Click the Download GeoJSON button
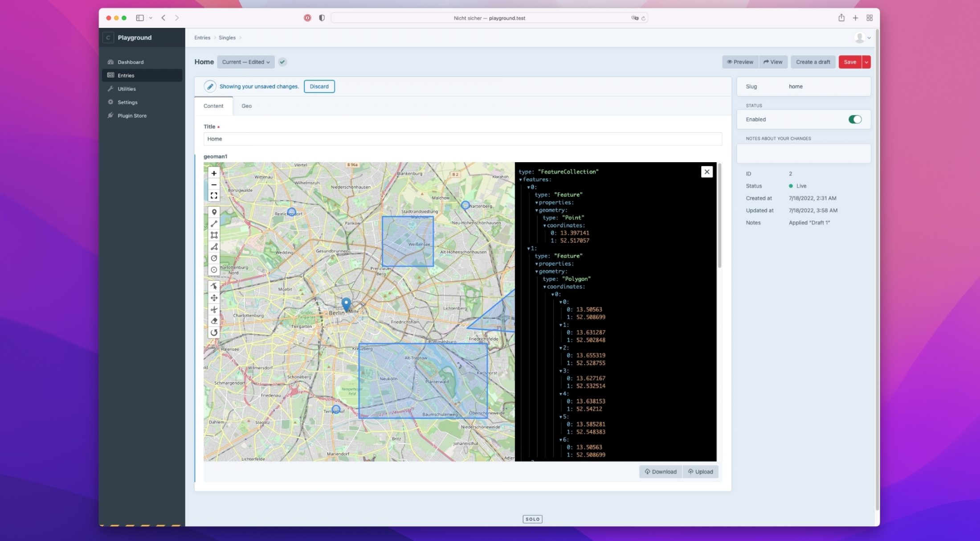The height and width of the screenshot is (541, 980). coord(660,471)
